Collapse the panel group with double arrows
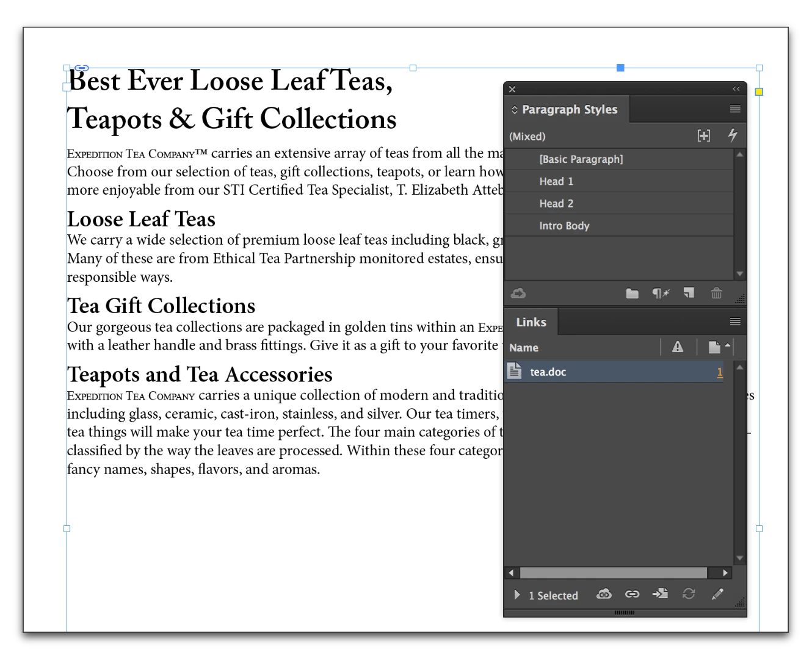The width and height of the screenshot is (812, 659). 736,89
